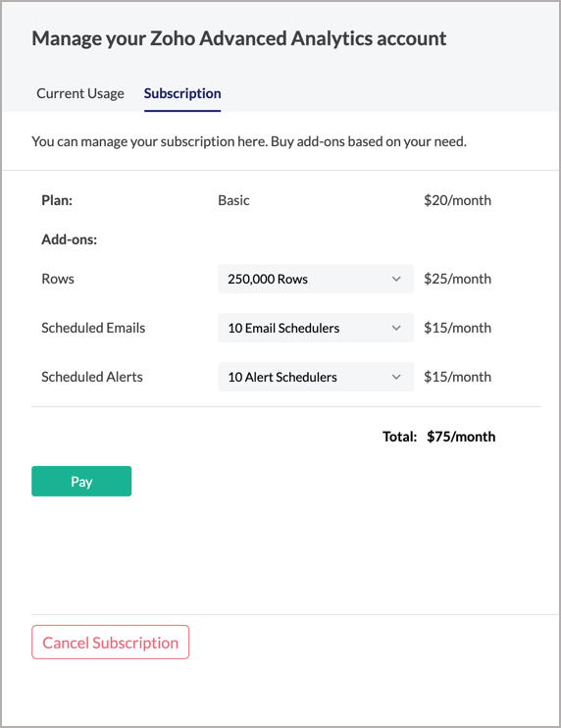Select the Subscription tab
The height and width of the screenshot is (728, 561).
182,94
